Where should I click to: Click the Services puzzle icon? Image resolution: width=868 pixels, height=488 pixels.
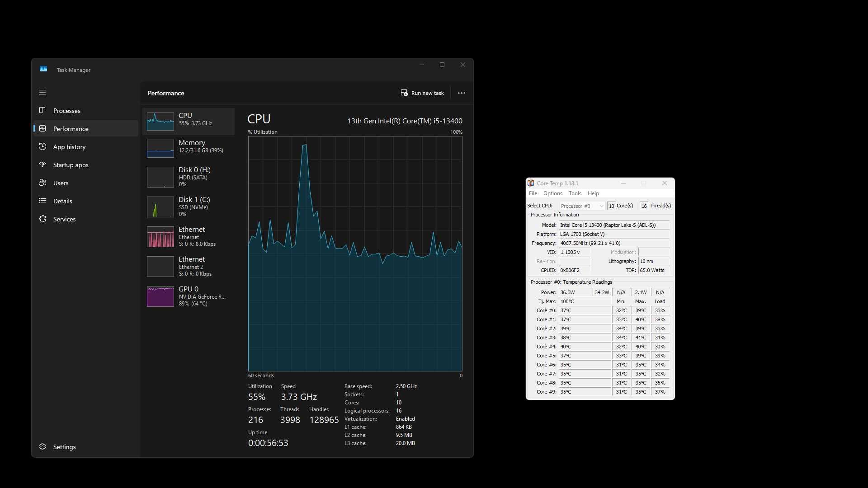[x=42, y=219]
